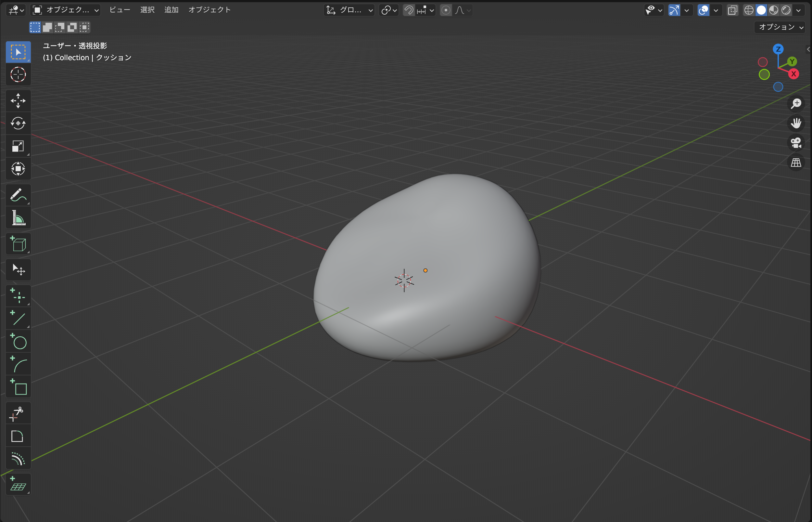Pick the add point tool icon
This screenshot has width=812, height=522.
point(18,295)
